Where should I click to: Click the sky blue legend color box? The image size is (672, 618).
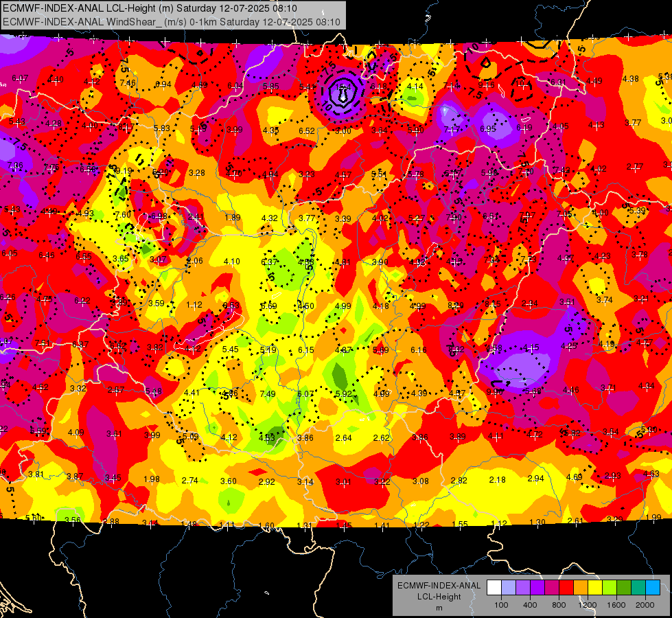[x=653, y=587]
